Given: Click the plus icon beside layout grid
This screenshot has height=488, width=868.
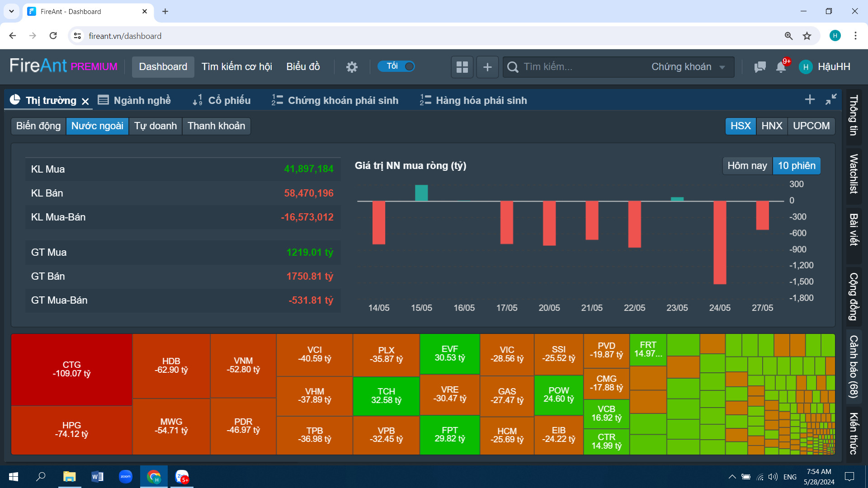Looking at the screenshot, I should click(x=487, y=67).
